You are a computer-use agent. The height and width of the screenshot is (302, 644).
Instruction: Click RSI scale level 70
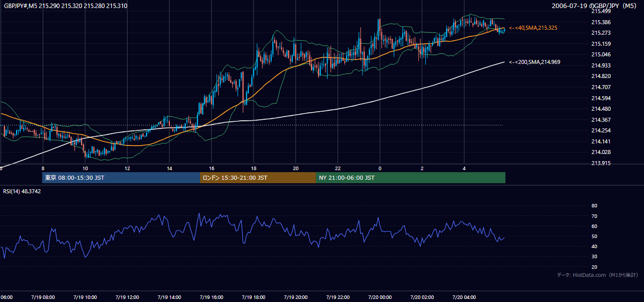tap(594, 216)
